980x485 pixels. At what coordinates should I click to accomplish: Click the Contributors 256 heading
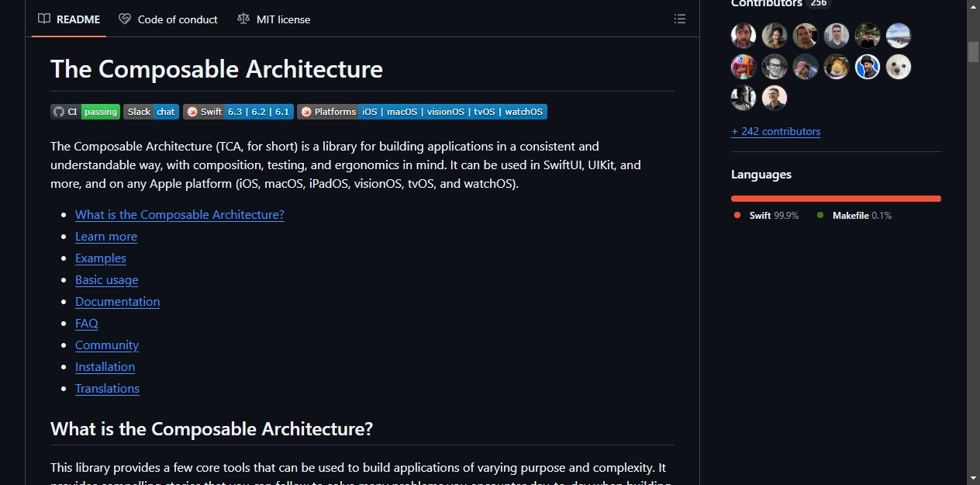point(781,4)
